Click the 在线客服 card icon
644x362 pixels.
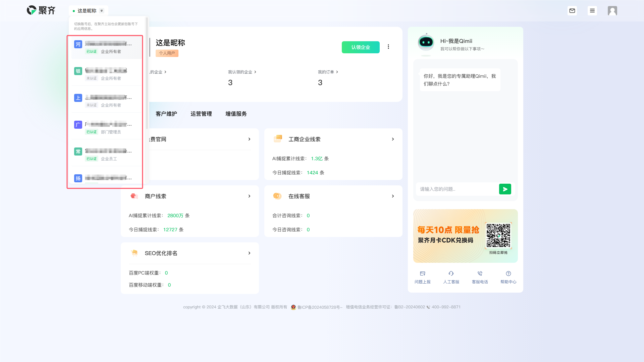pos(277,196)
